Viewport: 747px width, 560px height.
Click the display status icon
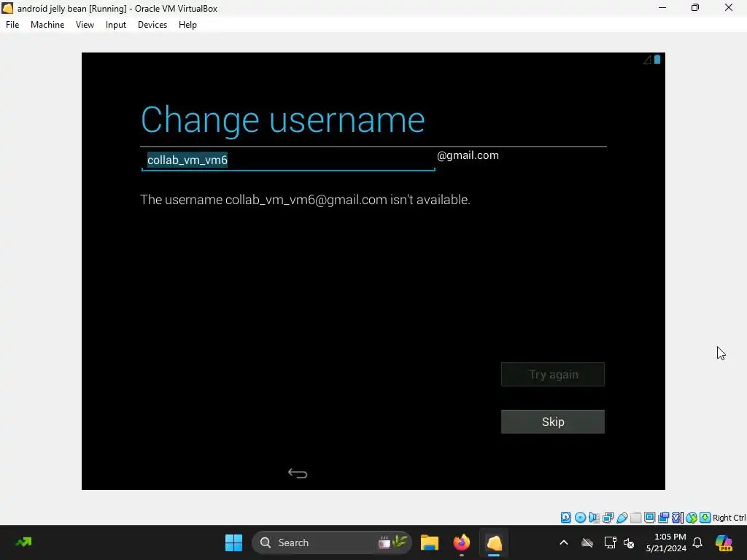pos(649,517)
